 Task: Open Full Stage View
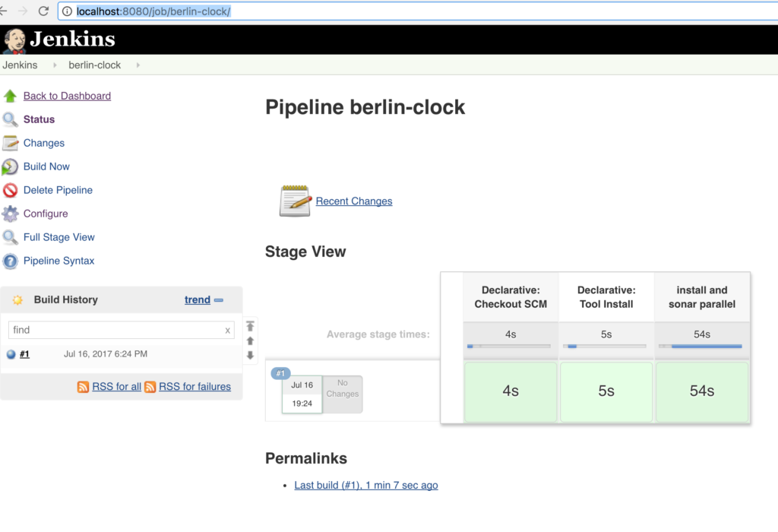pos(59,237)
